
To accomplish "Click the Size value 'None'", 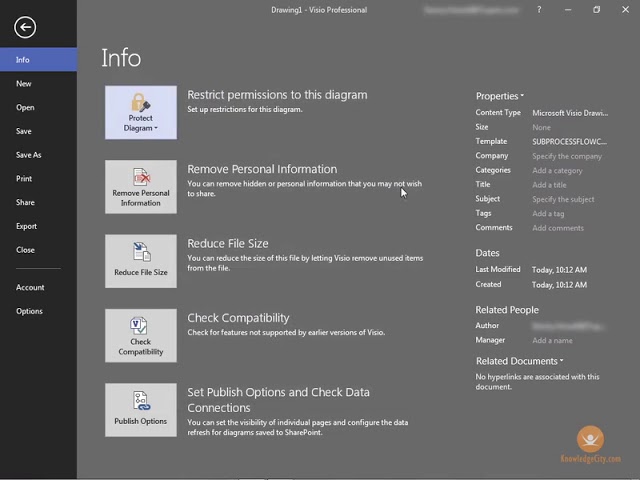I will click(x=541, y=127).
